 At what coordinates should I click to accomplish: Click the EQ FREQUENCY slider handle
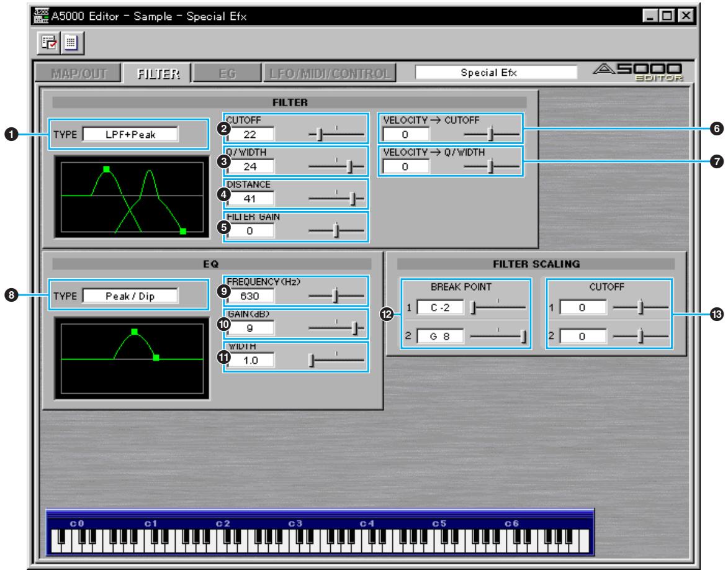pos(335,296)
